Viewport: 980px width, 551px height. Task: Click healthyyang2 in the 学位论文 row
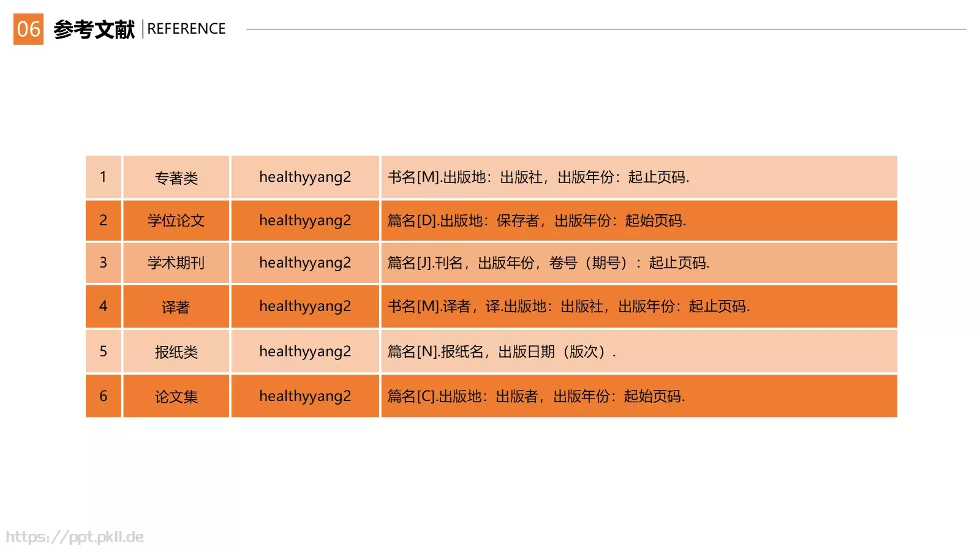point(305,220)
